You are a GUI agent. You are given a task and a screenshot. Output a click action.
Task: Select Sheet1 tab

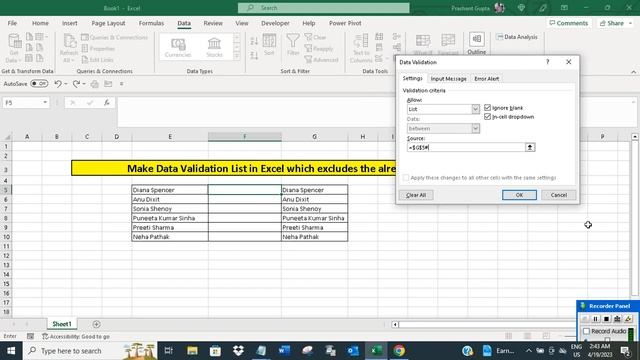62,324
